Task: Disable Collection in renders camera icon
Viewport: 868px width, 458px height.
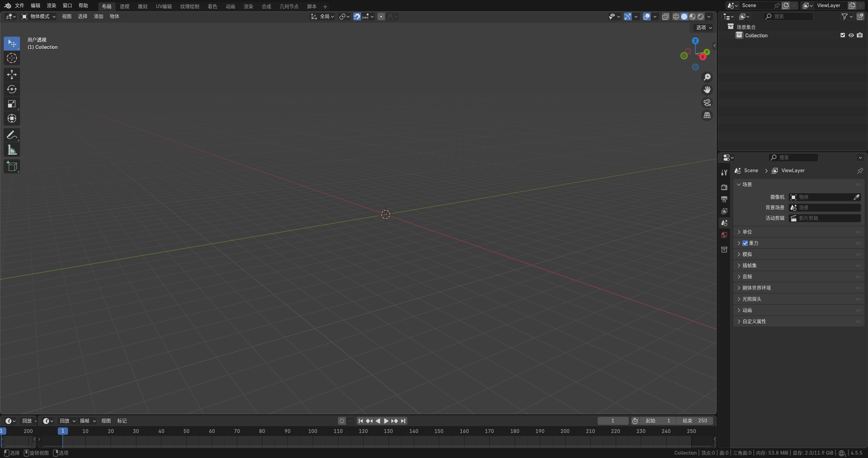Action: 860,35
